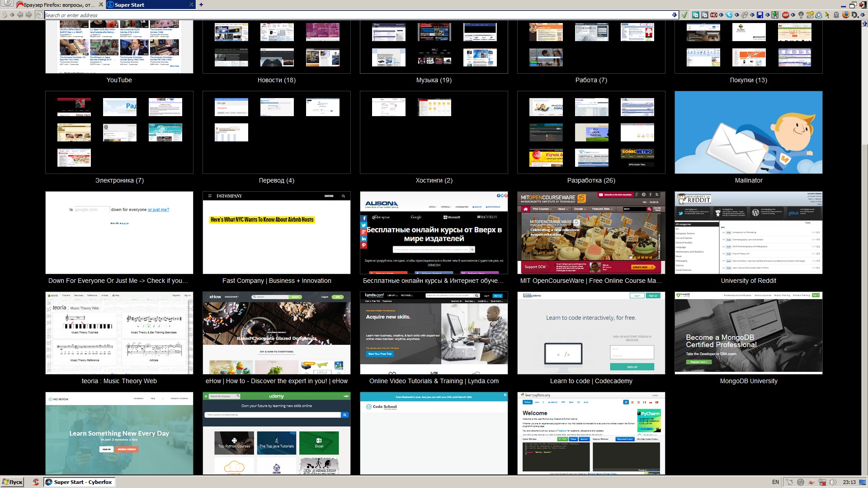Viewport: 868px width, 488px height.
Task: Click the yellow key password manager icon
Action: tap(810, 15)
